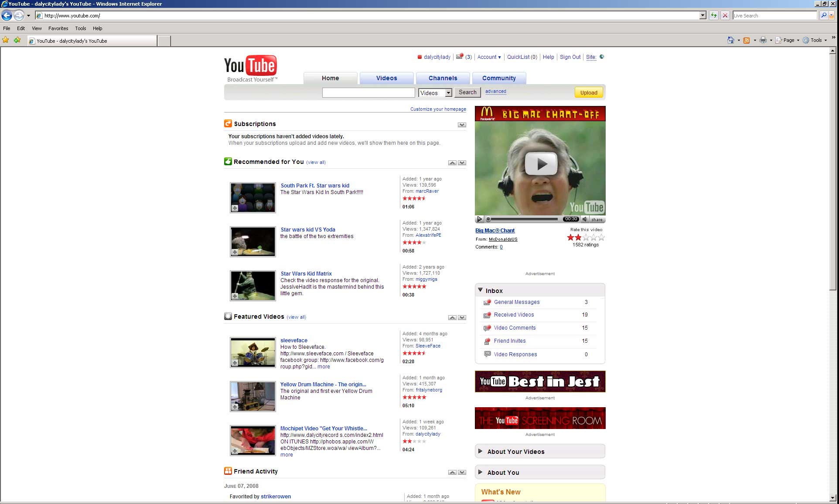Viewport: 839px width, 504px height.
Task: Click the Recommended for You green icon
Action: coord(228,161)
